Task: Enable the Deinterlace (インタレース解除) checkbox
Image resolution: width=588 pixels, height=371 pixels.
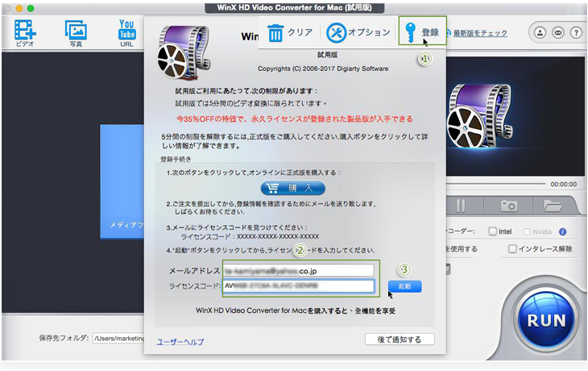Action: [512, 249]
